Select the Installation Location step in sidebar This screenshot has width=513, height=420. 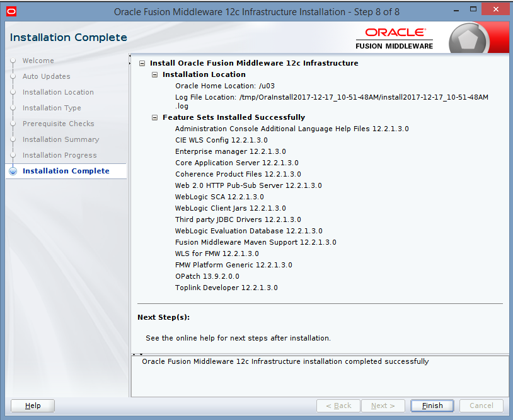[x=58, y=92]
